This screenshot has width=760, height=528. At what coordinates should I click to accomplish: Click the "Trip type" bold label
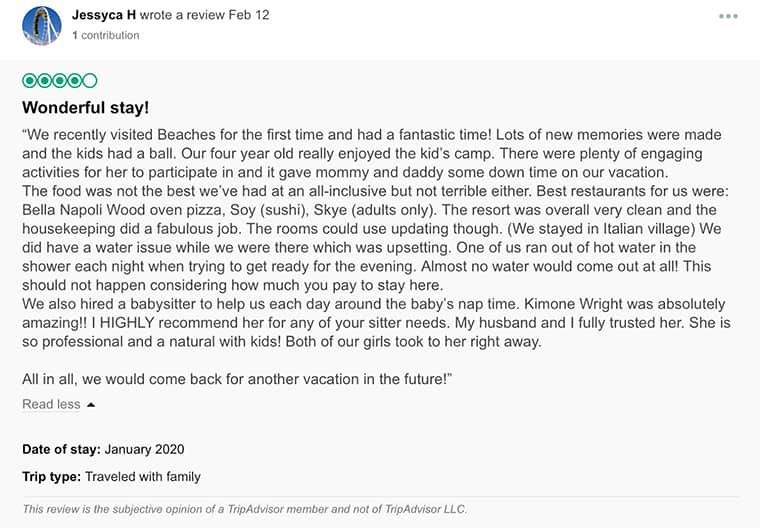(x=51, y=477)
